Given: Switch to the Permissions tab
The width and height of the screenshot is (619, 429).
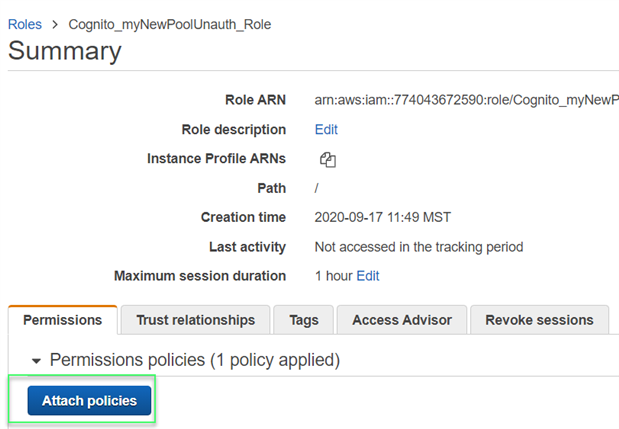Looking at the screenshot, I should (x=63, y=320).
